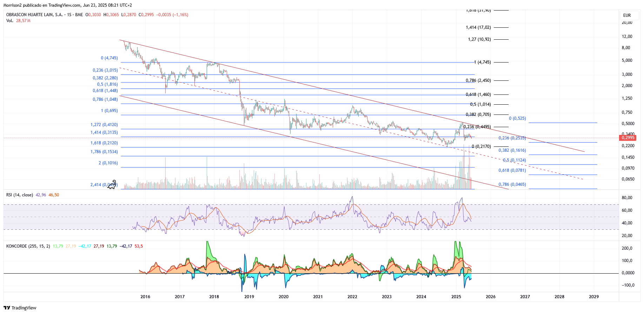Select the 5,000 mark on the price axis
The height and width of the screenshot is (314, 644).
coord(627,60)
